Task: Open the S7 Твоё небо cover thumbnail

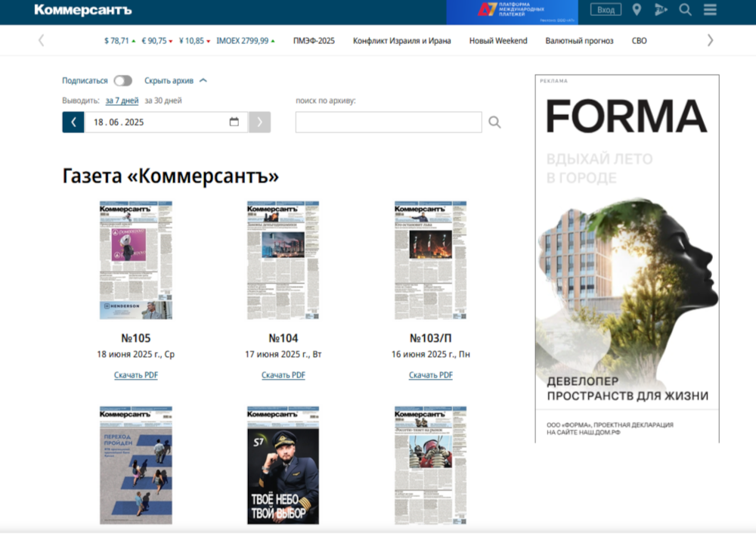Action: [x=283, y=465]
